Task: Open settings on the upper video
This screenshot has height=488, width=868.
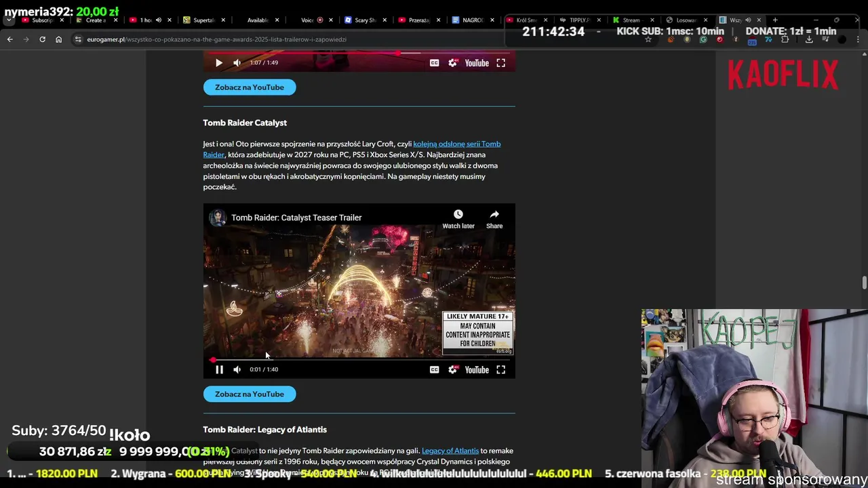Action: point(452,62)
